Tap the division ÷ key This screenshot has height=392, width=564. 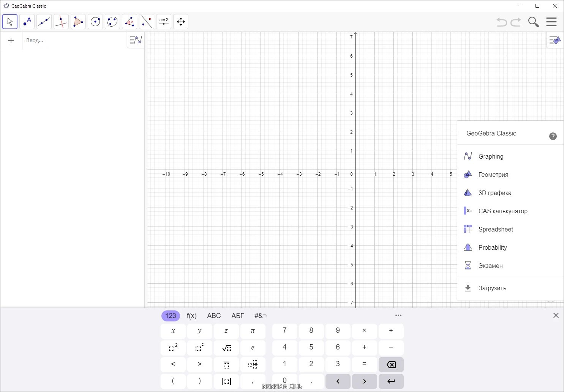coord(391,331)
